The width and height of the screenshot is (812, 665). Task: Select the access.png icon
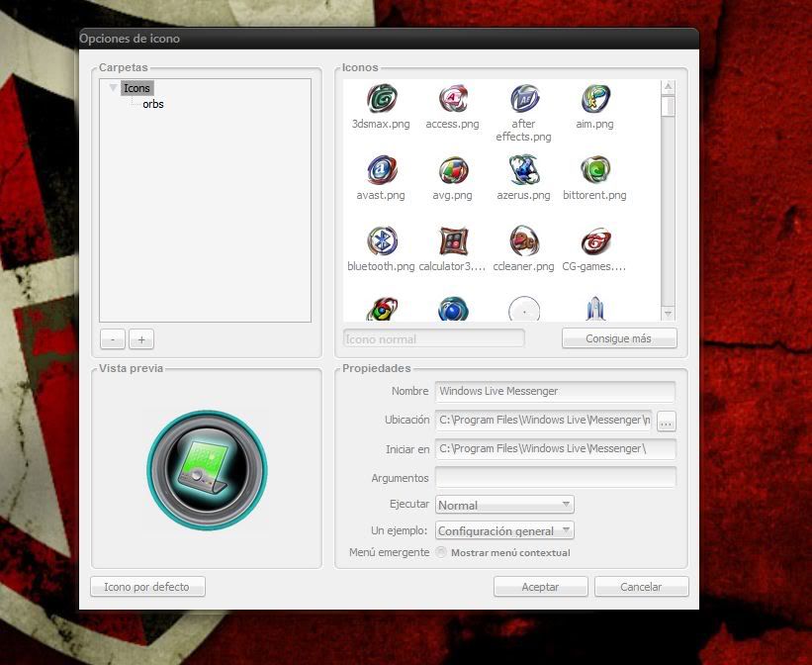(x=453, y=99)
